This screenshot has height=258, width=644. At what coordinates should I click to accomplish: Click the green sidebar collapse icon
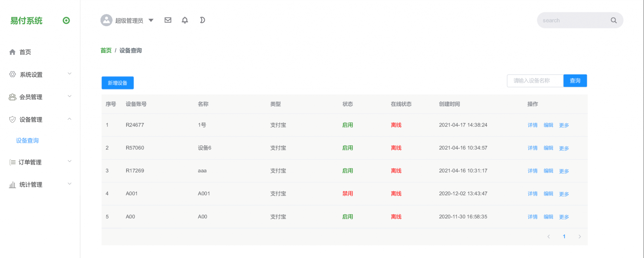pos(66,20)
